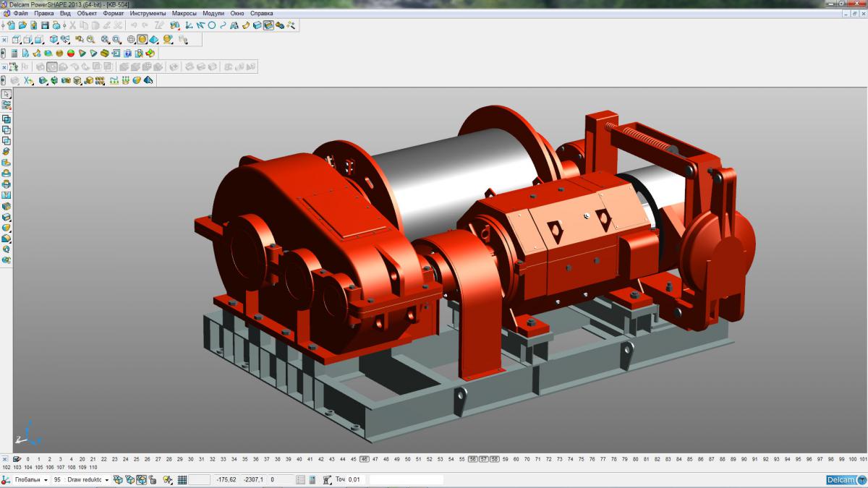Select the Line drawing tool icon
This screenshot has width=868, height=488.
(x=200, y=25)
